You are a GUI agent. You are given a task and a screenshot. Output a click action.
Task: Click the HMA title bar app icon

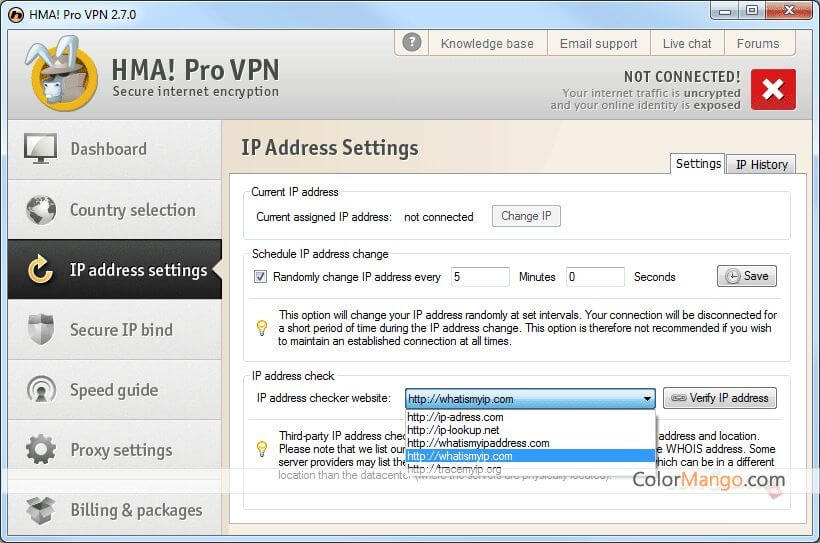coord(16,15)
